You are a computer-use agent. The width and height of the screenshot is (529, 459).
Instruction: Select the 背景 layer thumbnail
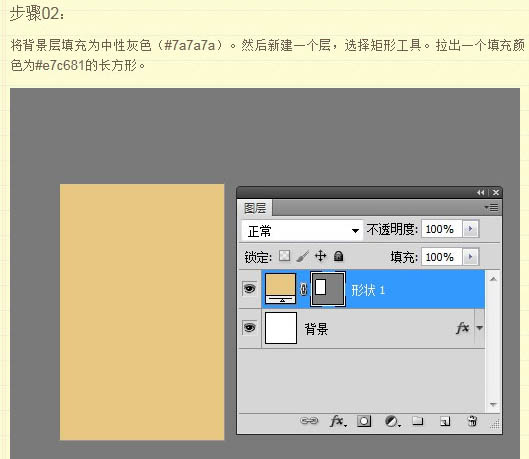(x=281, y=328)
